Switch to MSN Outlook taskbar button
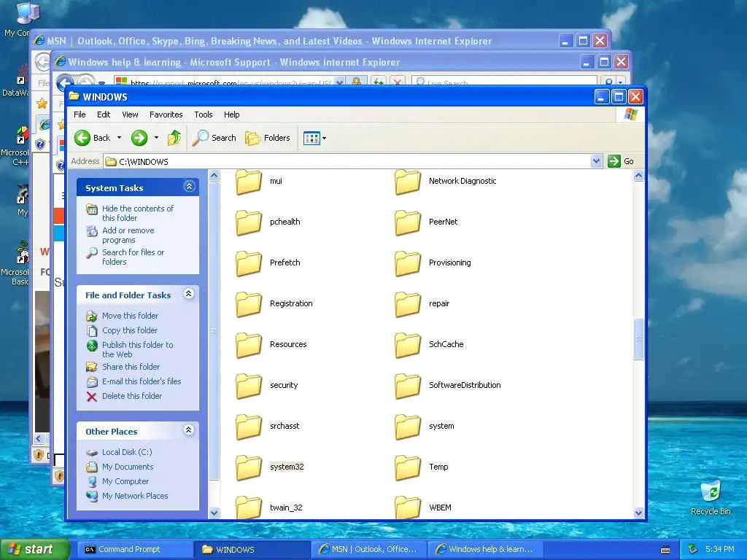The height and width of the screenshot is (560, 747). tap(368, 550)
